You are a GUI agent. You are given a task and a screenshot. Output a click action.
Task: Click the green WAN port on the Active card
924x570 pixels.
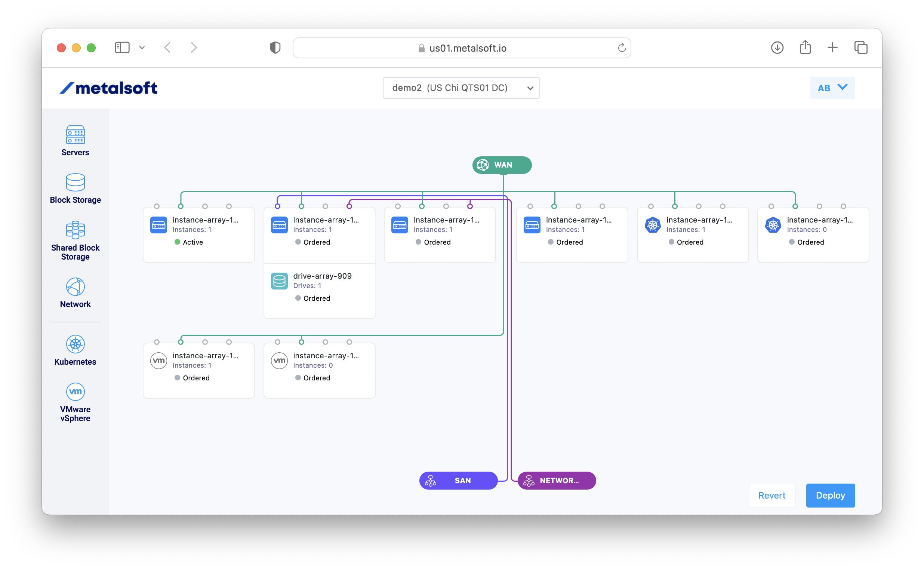[181, 206]
